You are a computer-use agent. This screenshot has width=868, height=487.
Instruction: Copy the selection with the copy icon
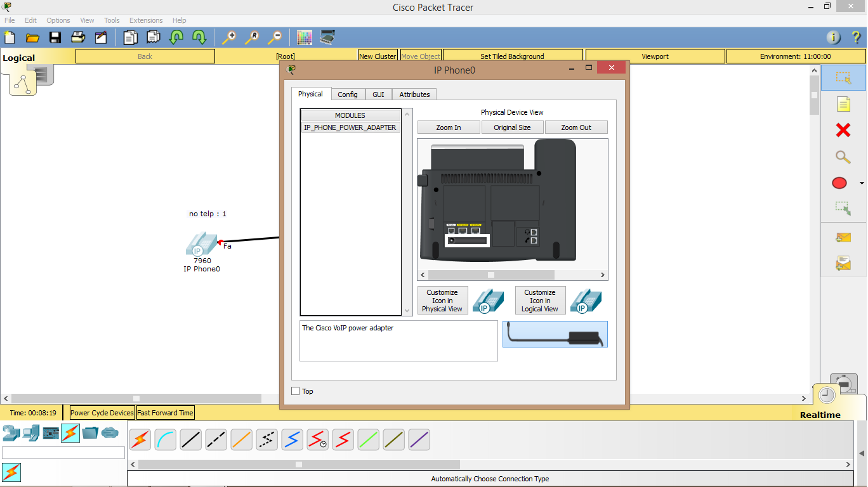130,37
